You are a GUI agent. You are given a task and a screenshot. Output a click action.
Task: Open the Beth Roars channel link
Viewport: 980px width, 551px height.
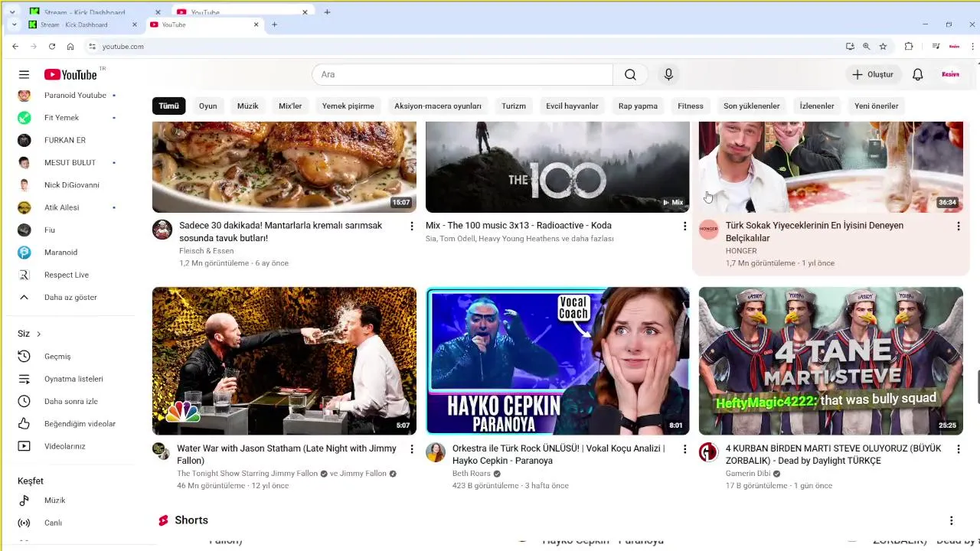(x=471, y=474)
